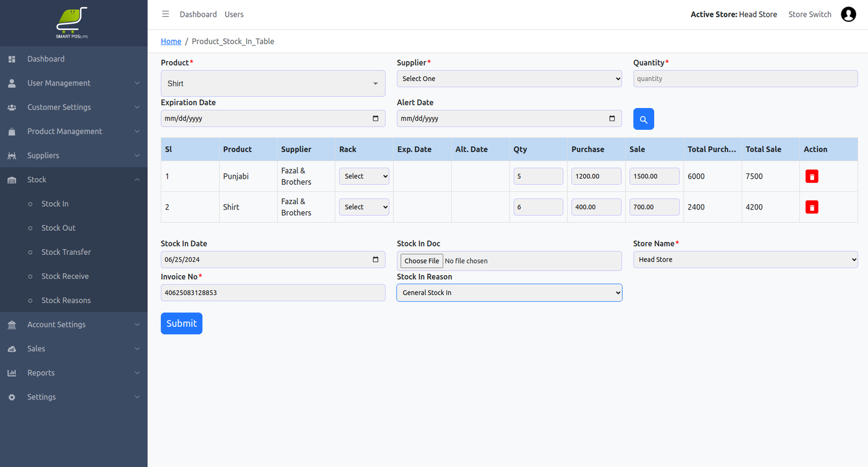Open the user profile avatar icon
The width and height of the screenshot is (868, 467).
(848, 14)
